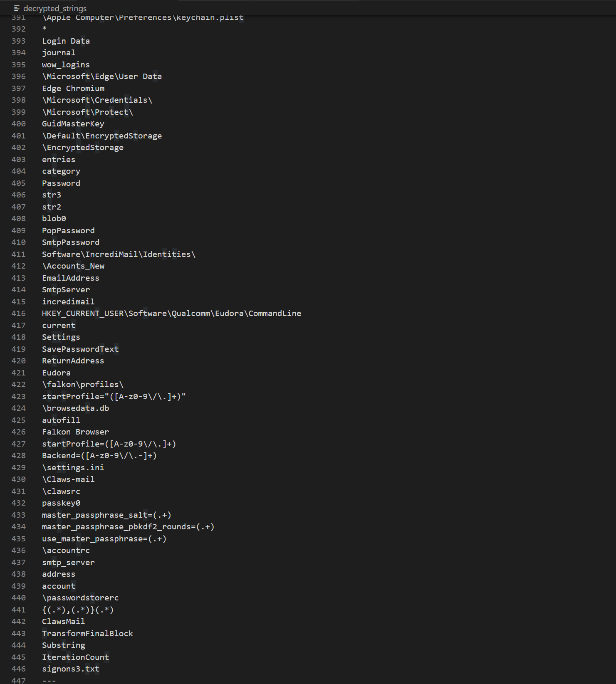Select line number 416 in the gutter
This screenshot has width=616, height=684.
19,314
